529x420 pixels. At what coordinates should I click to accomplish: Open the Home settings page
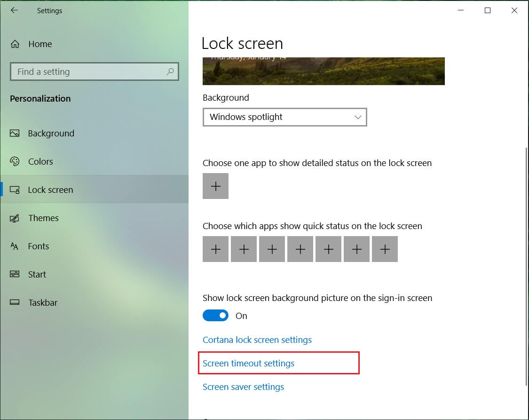(x=94, y=44)
